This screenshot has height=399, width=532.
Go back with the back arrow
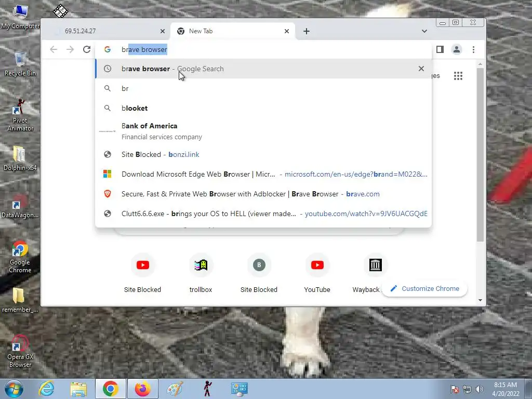[54, 49]
